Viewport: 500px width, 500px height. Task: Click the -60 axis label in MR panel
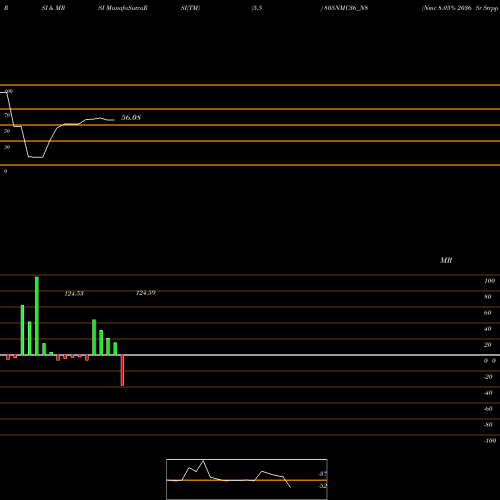point(488,409)
